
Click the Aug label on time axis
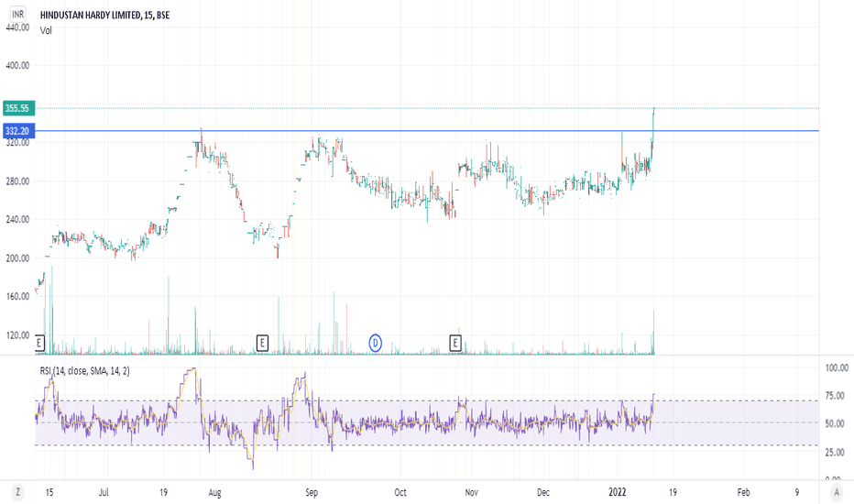pyautogui.click(x=214, y=493)
